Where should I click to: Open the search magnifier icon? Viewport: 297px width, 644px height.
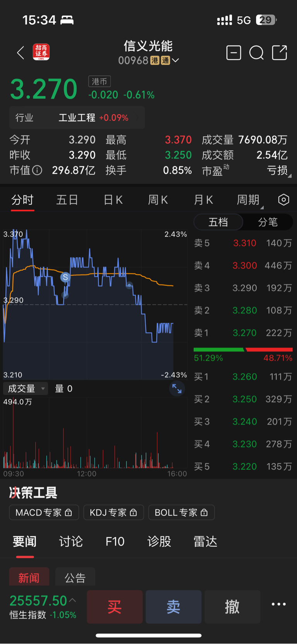[x=256, y=53]
